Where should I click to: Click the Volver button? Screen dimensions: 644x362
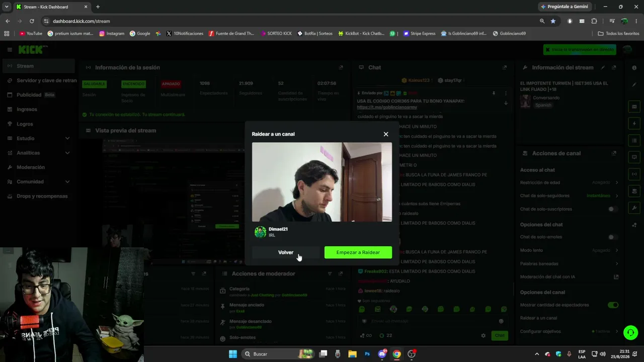click(x=286, y=252)
